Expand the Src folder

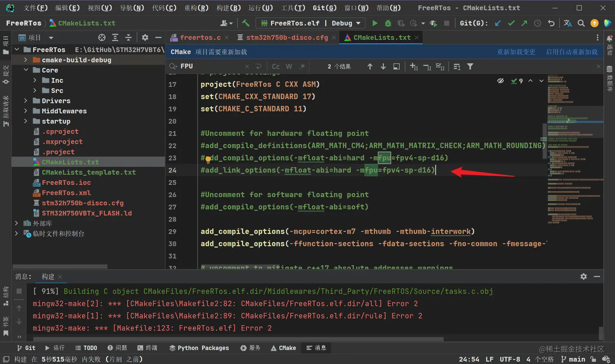click(35, 90)
